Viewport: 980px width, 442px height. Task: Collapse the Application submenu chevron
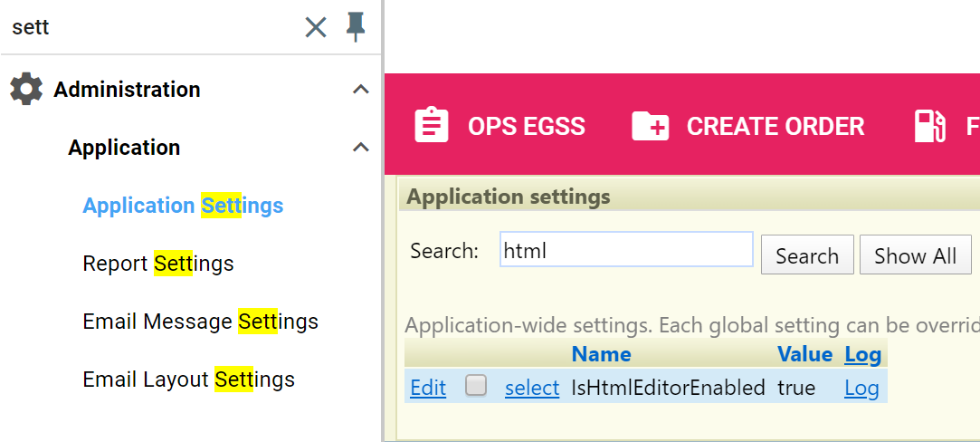(x=361, y=148)
